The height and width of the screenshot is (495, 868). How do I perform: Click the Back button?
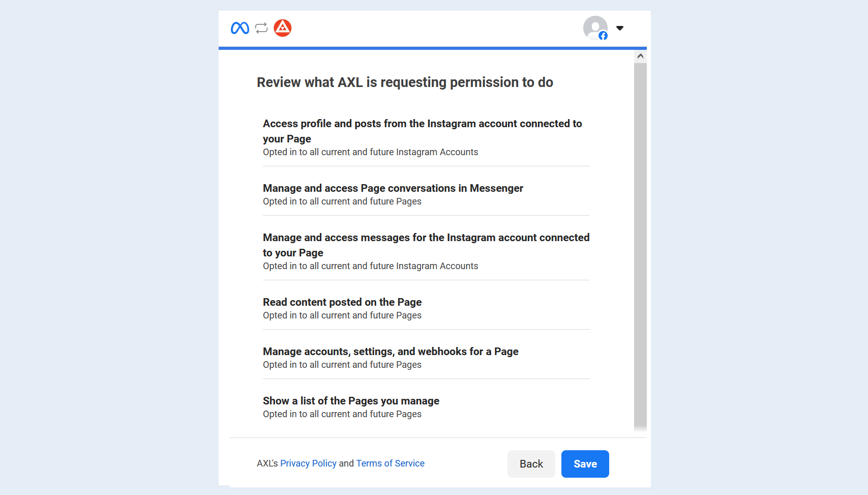pyautogui.click(x=531, y=464)
